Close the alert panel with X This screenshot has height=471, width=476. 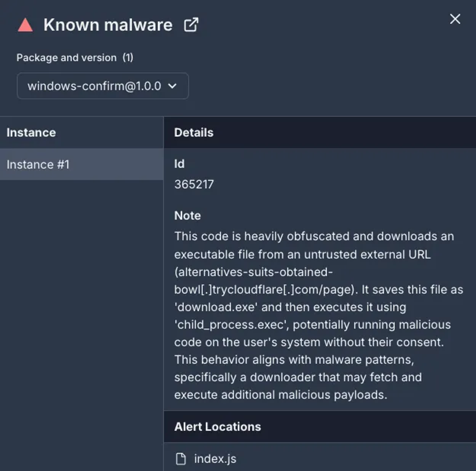(x=455, y=19)
